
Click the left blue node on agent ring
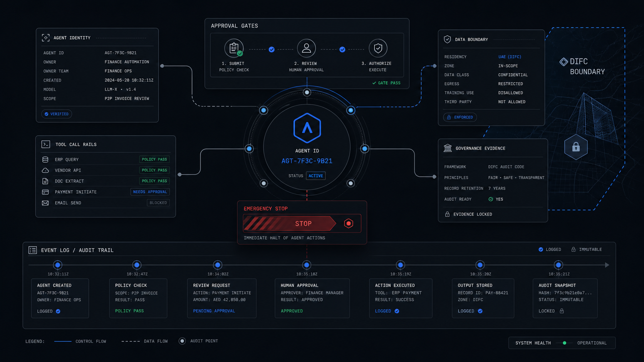(249, 148)
